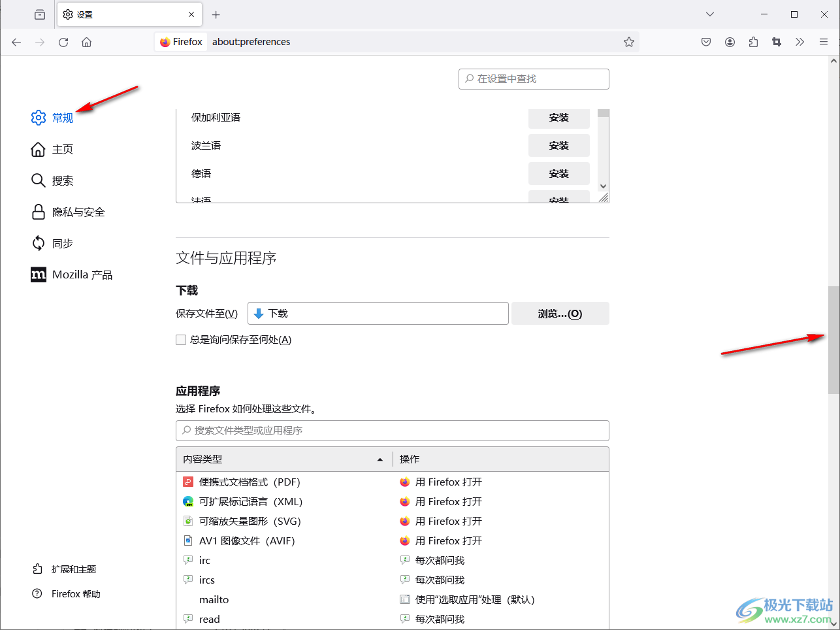Click the SVG file type icon
The height and width of the screenshot is (630, 840).
pos(188,522)
